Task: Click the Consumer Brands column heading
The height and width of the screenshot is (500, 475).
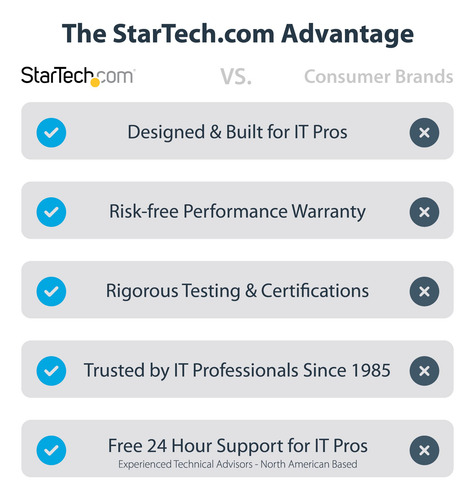Action: (x=379, y=77)
